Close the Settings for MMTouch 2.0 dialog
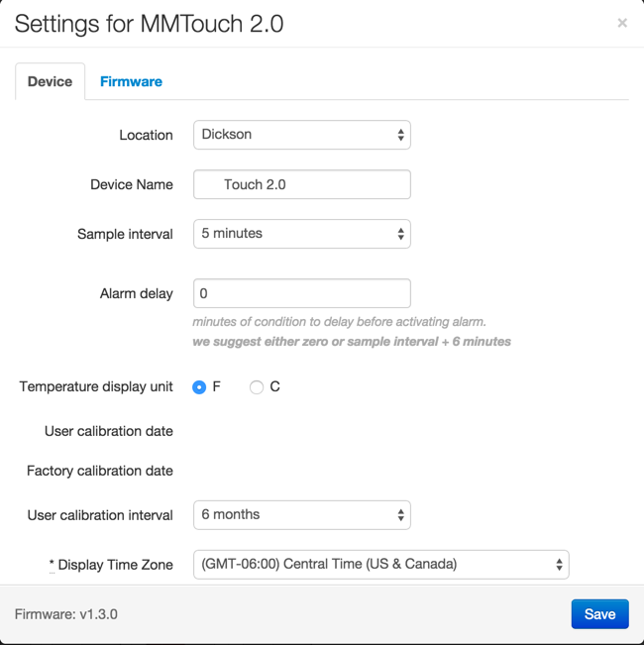Screen dimensions: 644x645 (622, 23)
